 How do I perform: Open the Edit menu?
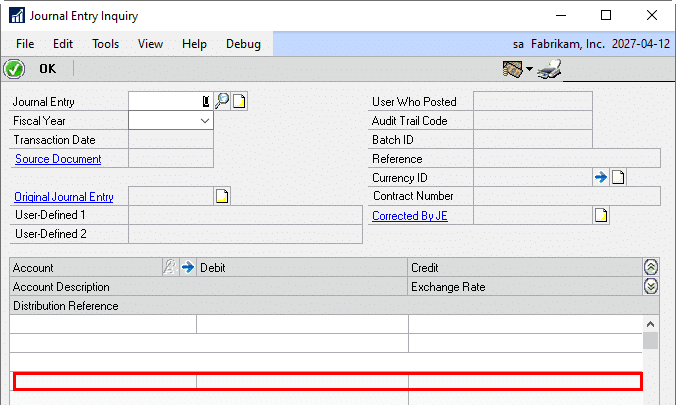point(63,44)
